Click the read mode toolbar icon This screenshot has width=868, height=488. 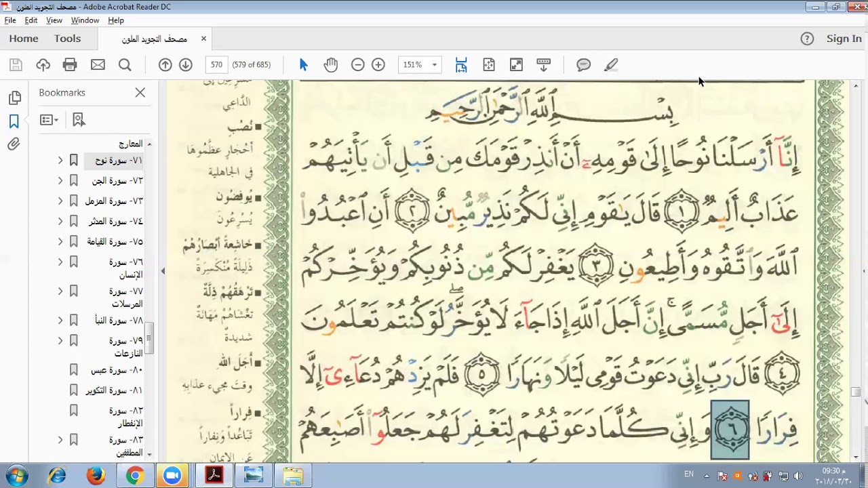(x=543, y=64)
